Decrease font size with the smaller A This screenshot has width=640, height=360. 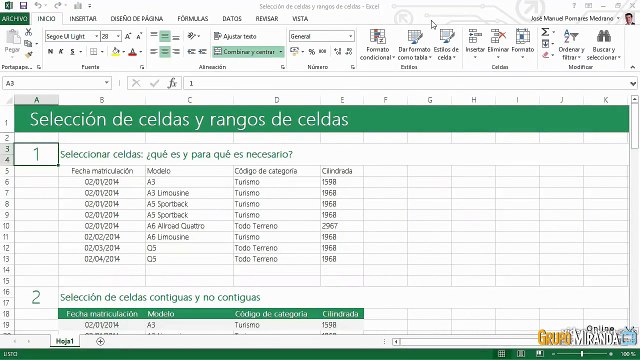tap(139, 36)
